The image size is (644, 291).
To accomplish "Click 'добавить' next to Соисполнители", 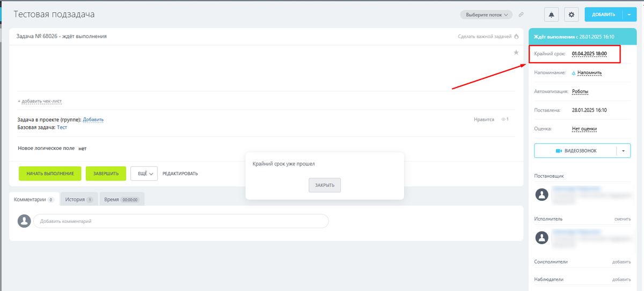I will coord(621,262).
